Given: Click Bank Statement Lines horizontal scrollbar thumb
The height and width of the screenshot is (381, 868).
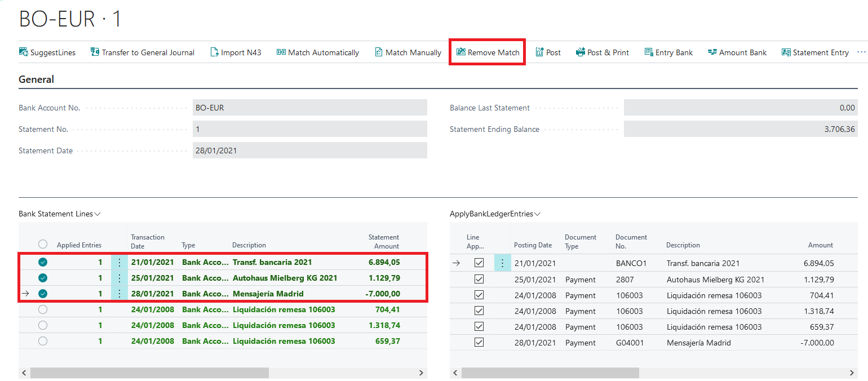Looking at the screenshot, I should point(150,373).
